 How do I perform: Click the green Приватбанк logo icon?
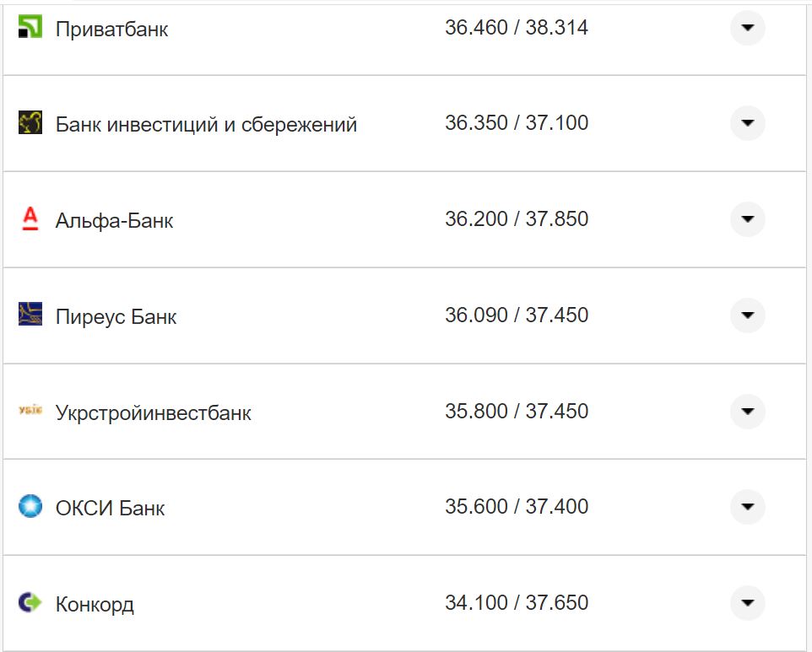click(30, 27)
